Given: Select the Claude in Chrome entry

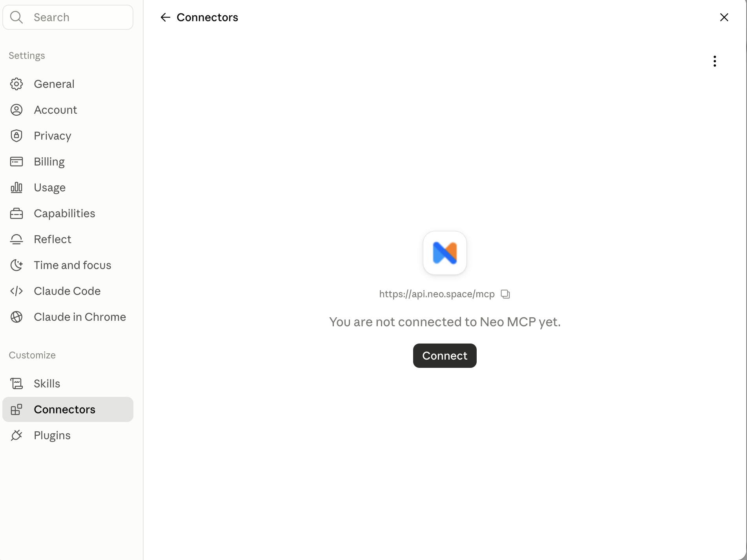Looking at the screenshot, I should (68, 317).
